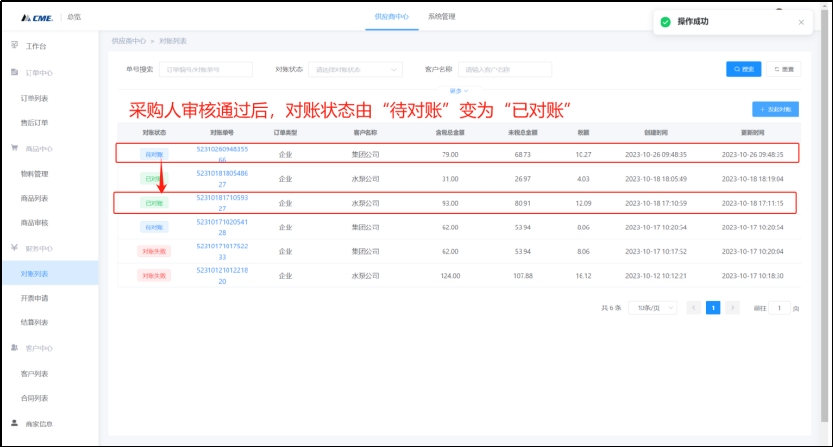Click the 商家信息 person icon
This screenshot has height=447, width=833.
[14, 424]
